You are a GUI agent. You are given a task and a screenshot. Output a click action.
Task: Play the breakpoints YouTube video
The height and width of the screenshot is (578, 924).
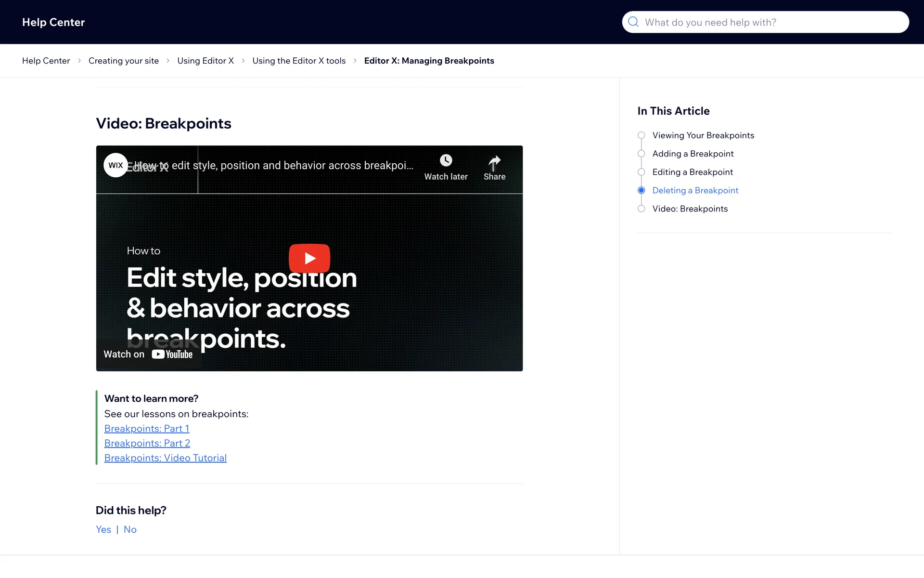pyautogui.click(x=309, y=258)
